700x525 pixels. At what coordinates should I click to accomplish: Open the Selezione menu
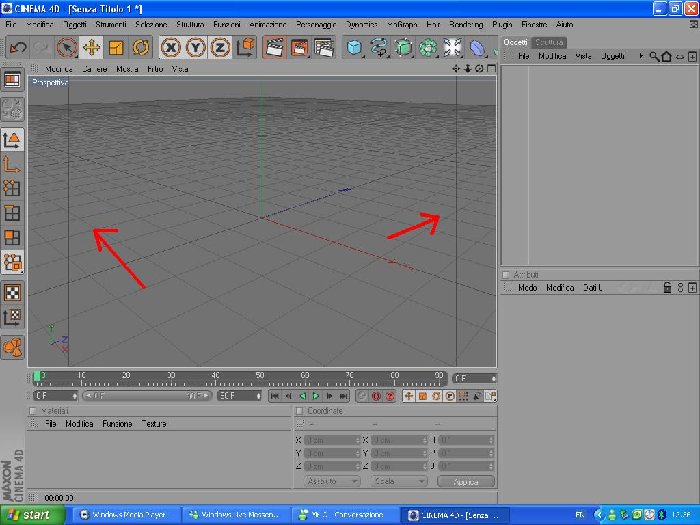[151, 25]
